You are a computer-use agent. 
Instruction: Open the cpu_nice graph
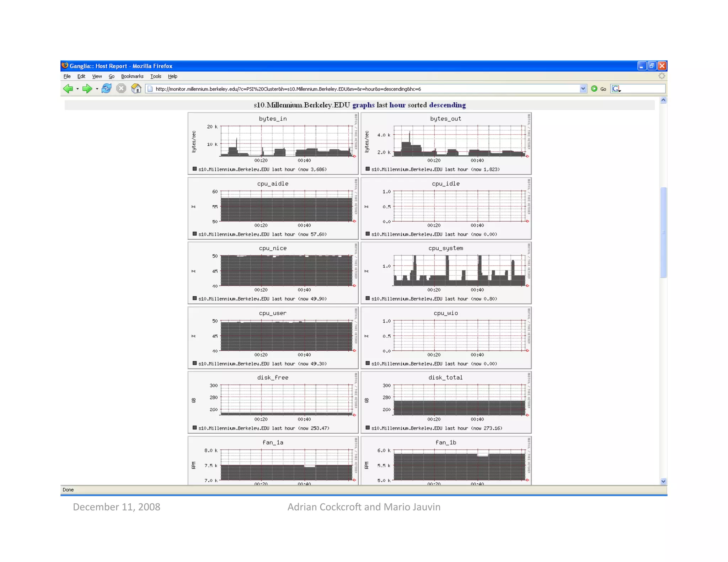[x=273, y=273]
